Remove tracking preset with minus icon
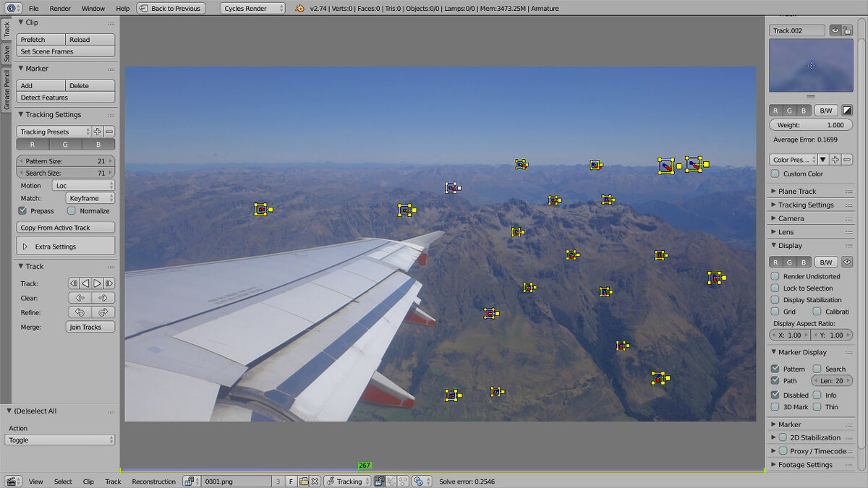868x488 pixels. pyautogui.click(x=109, y=132)
